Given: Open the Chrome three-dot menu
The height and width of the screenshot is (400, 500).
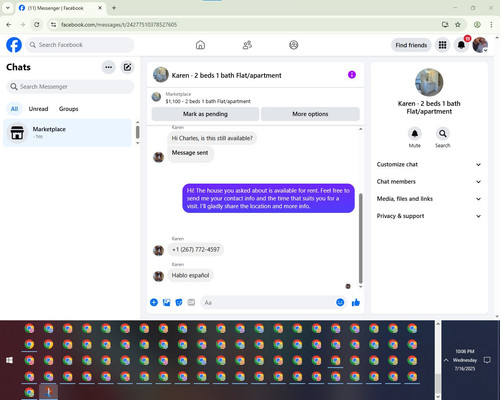Looking at the screenshot, I should pos(491,24).
